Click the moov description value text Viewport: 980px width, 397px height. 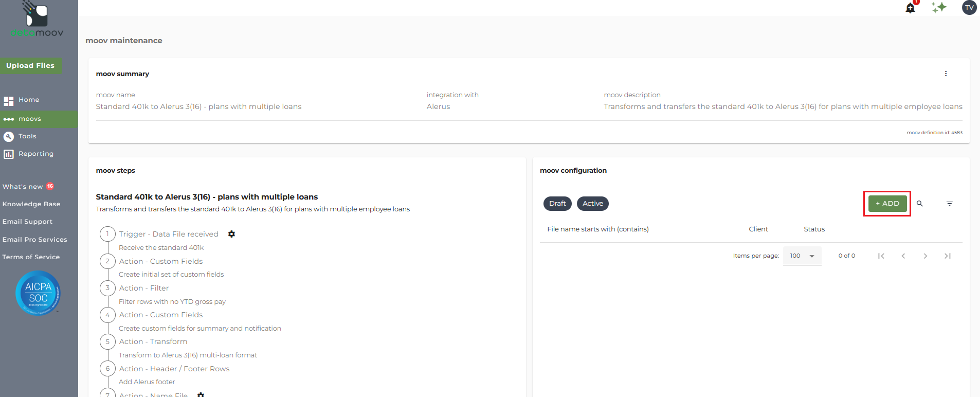(783, 106)
